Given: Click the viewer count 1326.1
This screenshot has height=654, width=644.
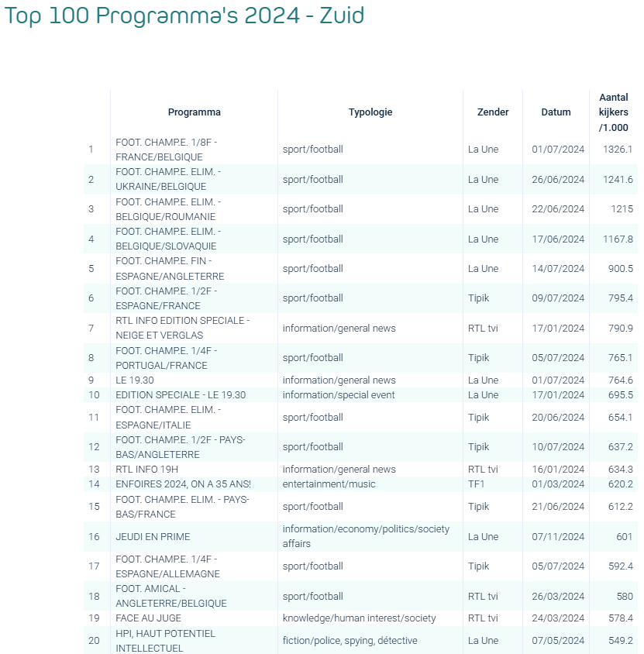Looking at the screenshot, I should click(618, 150).
